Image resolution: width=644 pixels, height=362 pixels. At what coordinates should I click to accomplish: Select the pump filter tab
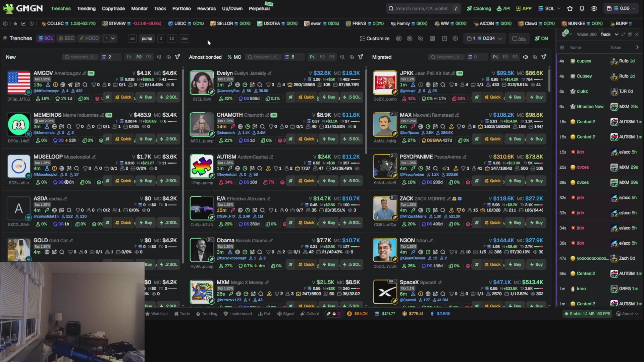(x=147, y=39)
